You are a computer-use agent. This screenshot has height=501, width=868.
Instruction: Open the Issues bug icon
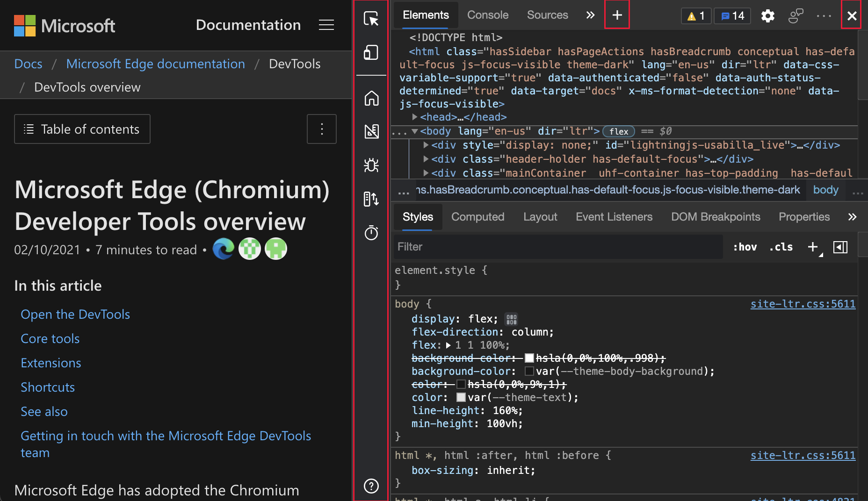coord(371,165)
